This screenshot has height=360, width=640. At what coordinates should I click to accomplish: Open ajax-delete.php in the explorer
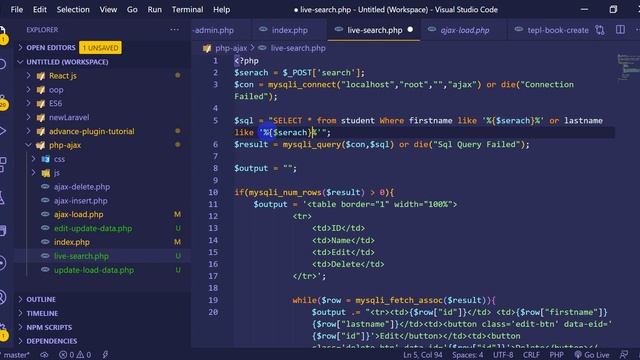pos(82,187)
